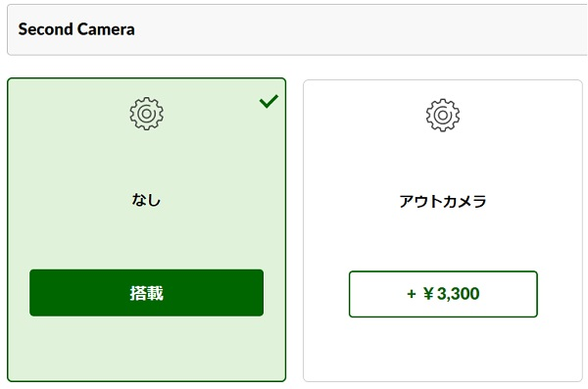Click the gear icon in the なし card
Viewport: 588px width, 389px height.
(x=147, y=114)
